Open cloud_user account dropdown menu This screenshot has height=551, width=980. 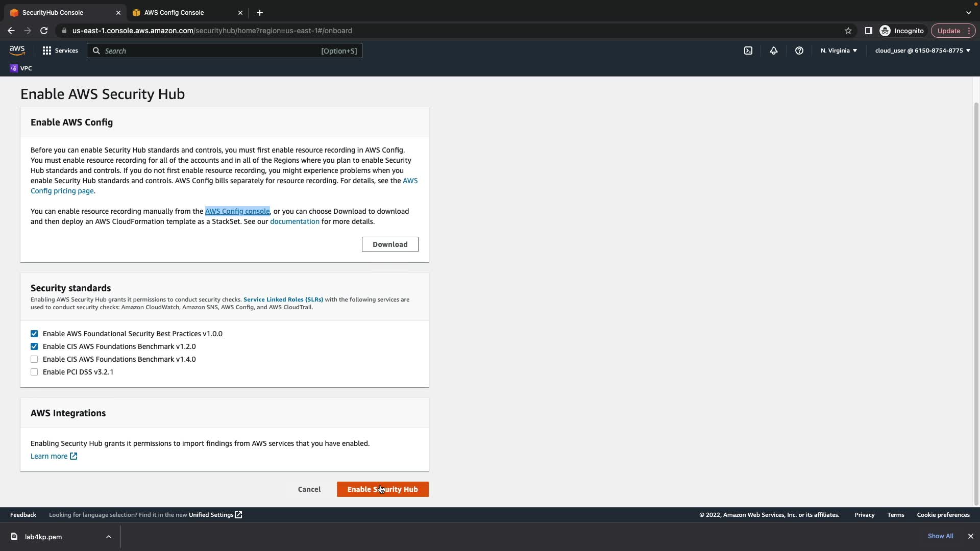click(x=922, y=51)
